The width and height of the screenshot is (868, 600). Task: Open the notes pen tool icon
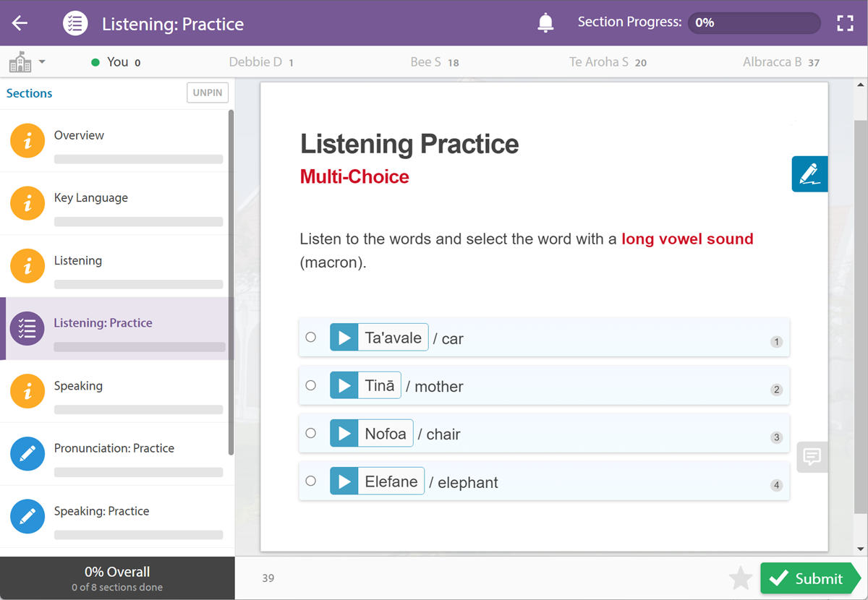tap(809, 173)
